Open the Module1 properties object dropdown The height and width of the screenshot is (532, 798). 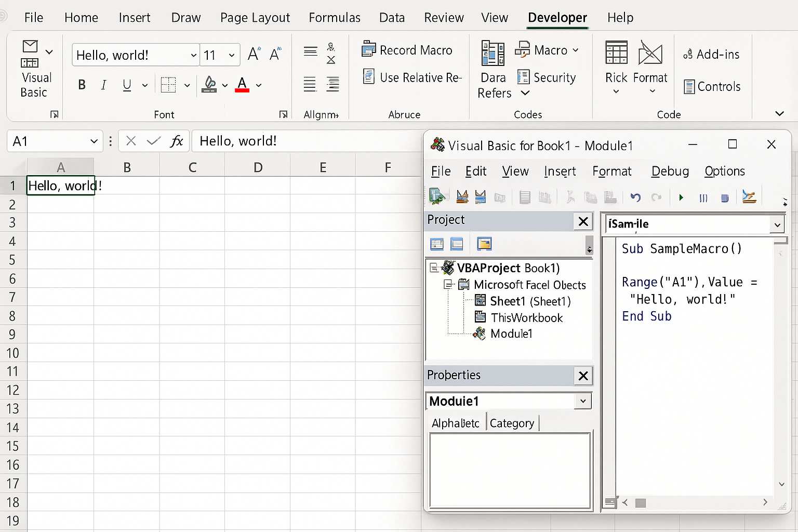tap(583, 401)
